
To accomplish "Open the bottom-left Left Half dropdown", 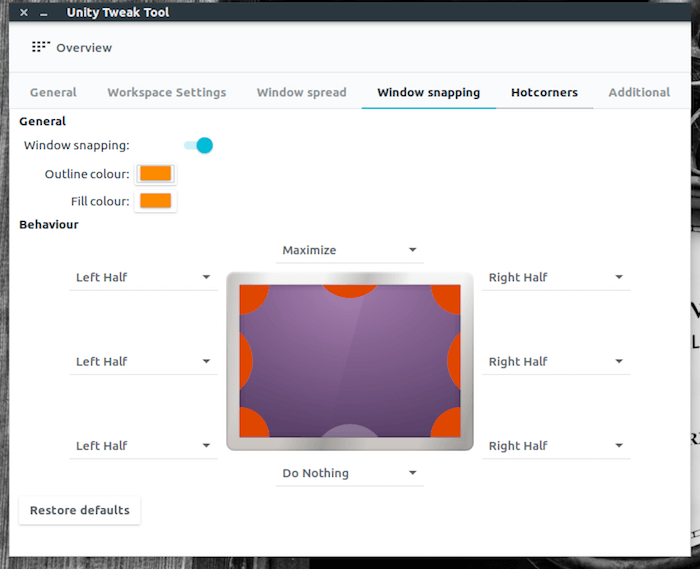I will [143, 445].
